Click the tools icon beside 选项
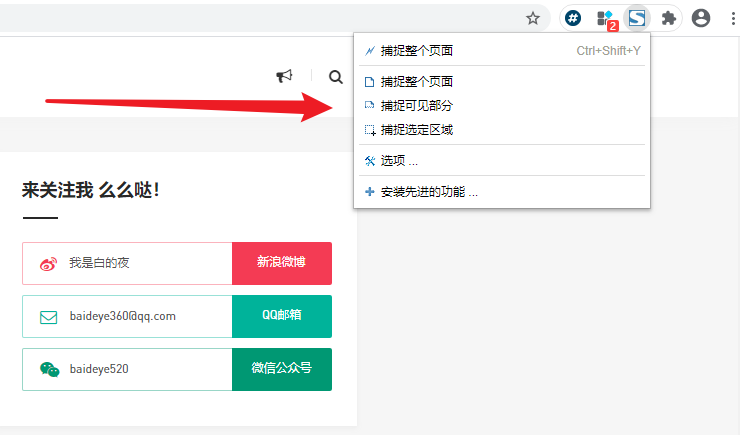Image resolution: width=740 pixels, height=435 pixels. click(370, 161)
